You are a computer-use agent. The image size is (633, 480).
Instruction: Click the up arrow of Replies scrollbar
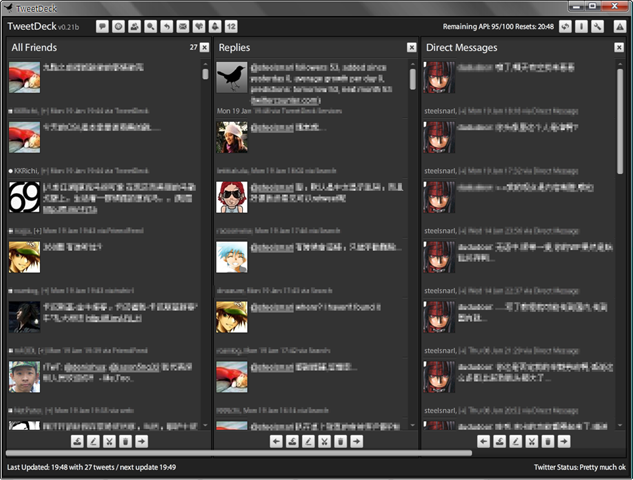[x=413, y=64]
